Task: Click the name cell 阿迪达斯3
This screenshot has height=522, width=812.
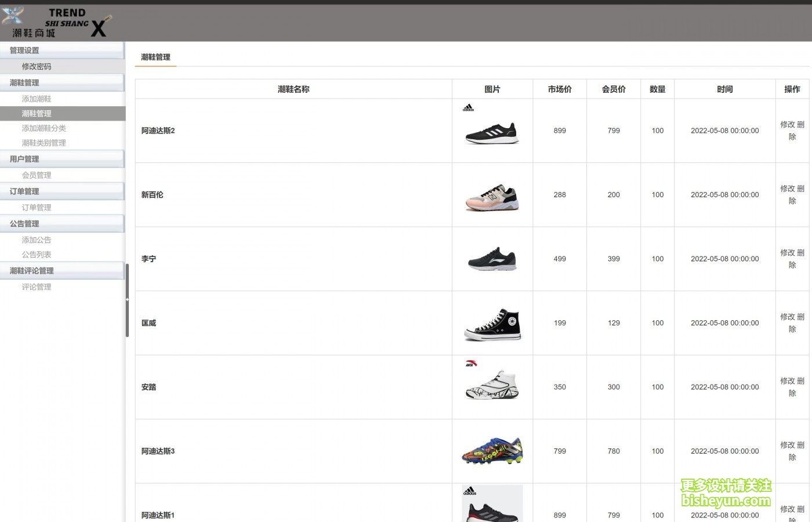Action: tap(158, 451)
